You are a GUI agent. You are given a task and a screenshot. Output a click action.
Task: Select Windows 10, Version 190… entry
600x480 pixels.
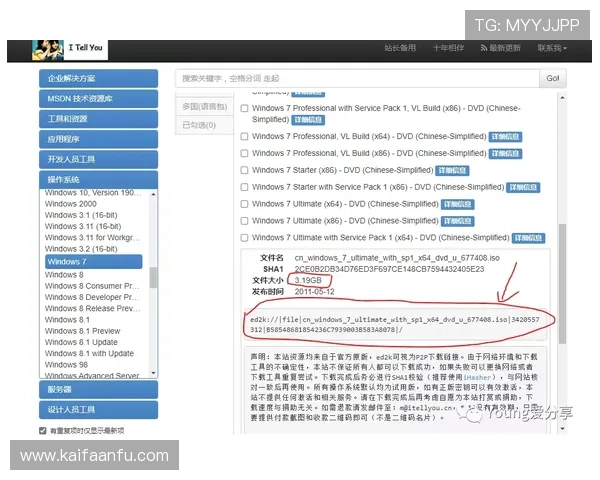(x=92, y=193)
